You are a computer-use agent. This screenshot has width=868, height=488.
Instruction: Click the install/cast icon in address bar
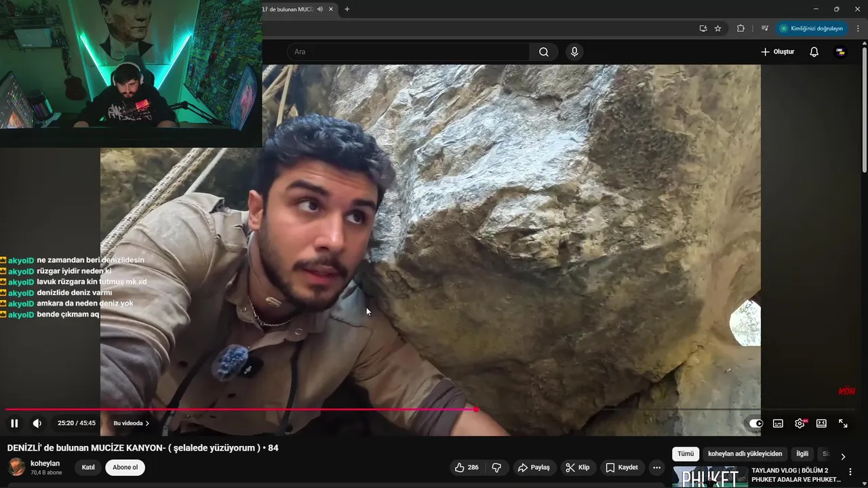pyautogui.click(x=703, y=28)
